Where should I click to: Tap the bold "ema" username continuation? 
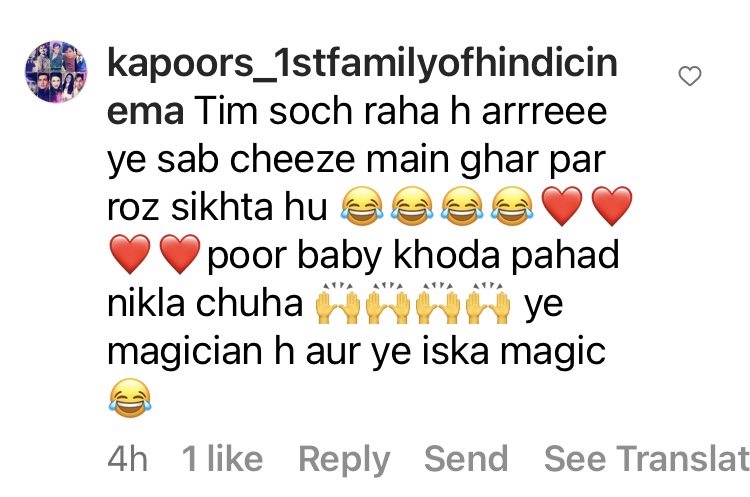point(145,111)
